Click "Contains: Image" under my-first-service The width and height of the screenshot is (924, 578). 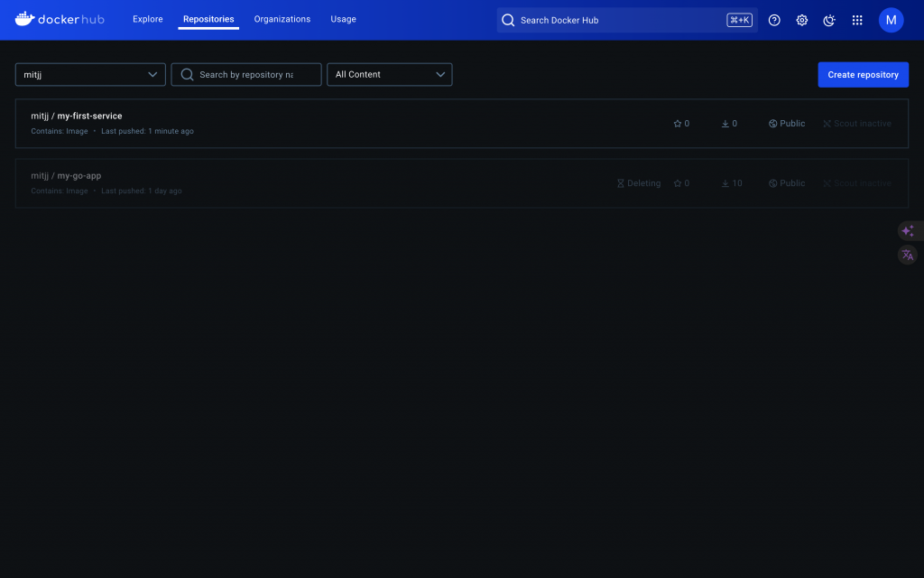(60, 131)
